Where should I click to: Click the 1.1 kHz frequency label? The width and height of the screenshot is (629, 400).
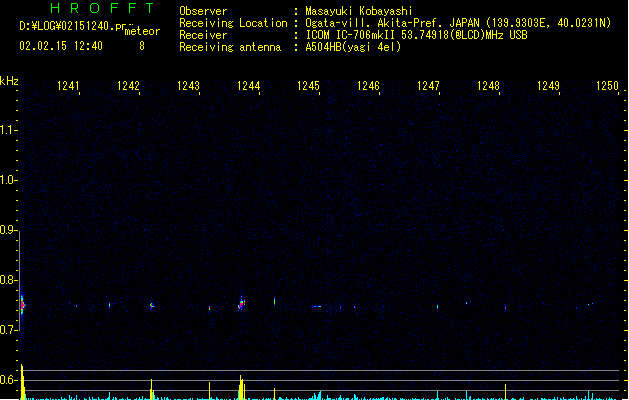pyautogui.click(x=8, y=130)
